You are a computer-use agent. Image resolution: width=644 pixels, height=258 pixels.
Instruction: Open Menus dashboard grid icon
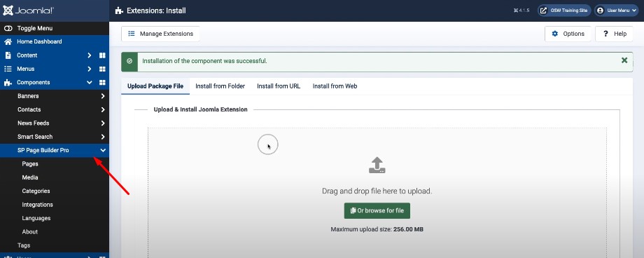tap(102, 69)
